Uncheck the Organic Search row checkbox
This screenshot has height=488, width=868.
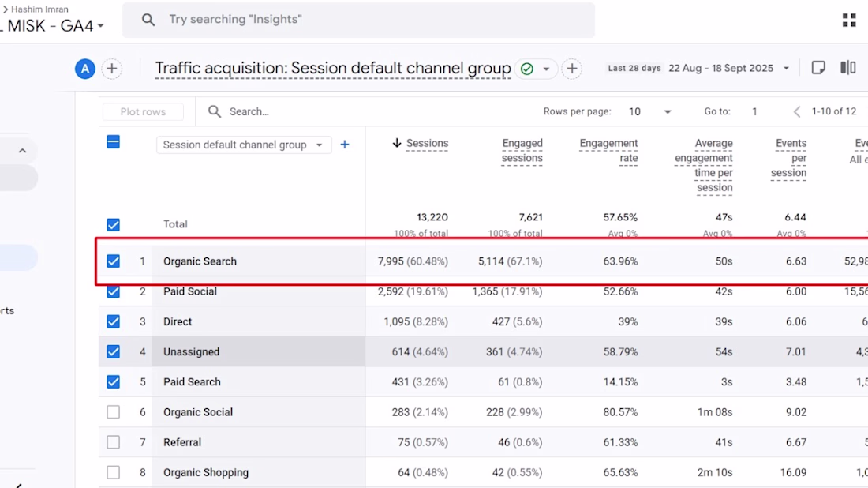click(x=114, y=261)
